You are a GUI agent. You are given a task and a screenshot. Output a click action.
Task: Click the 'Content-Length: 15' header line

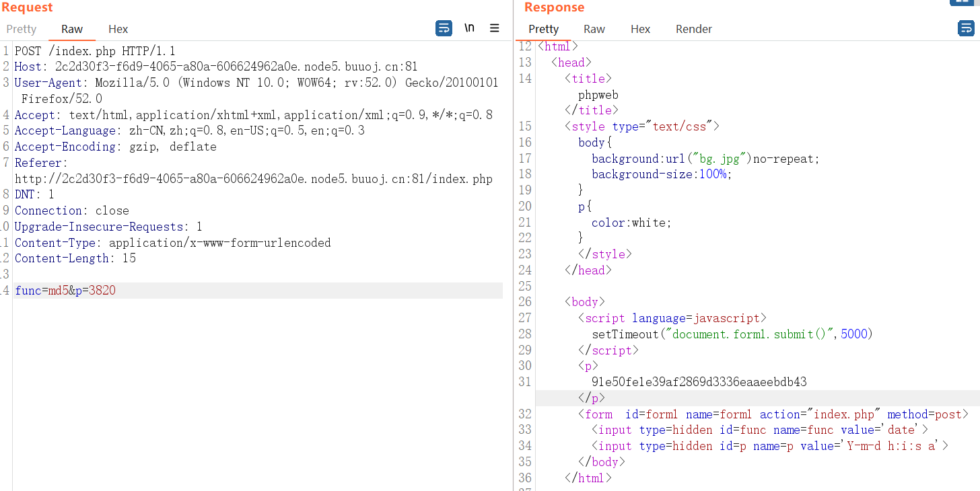tap(75, 258)
